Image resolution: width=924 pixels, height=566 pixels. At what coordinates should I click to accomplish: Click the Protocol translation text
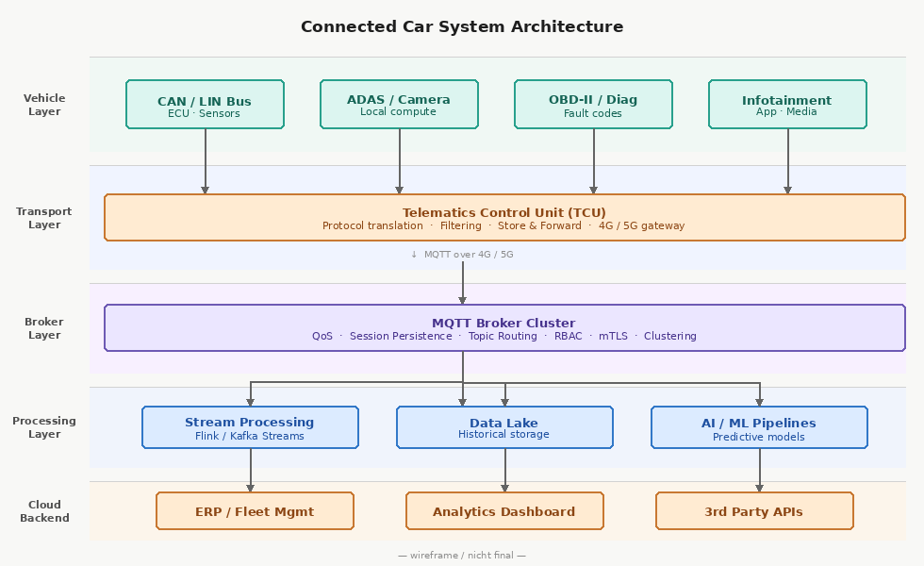pyautogui.click(x=372, y=225)
